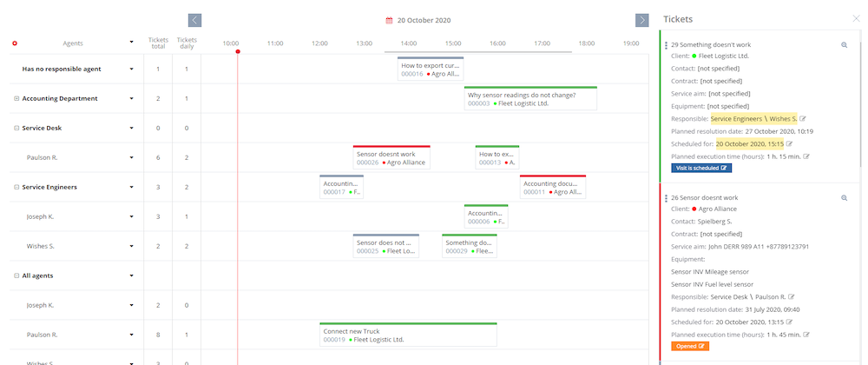Open calendar icon beside 20 October 2020

(x=390, y=20)
